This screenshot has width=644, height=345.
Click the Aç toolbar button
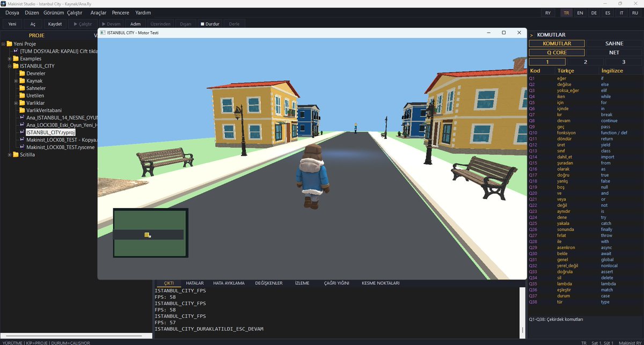click(x=33, y=24)
